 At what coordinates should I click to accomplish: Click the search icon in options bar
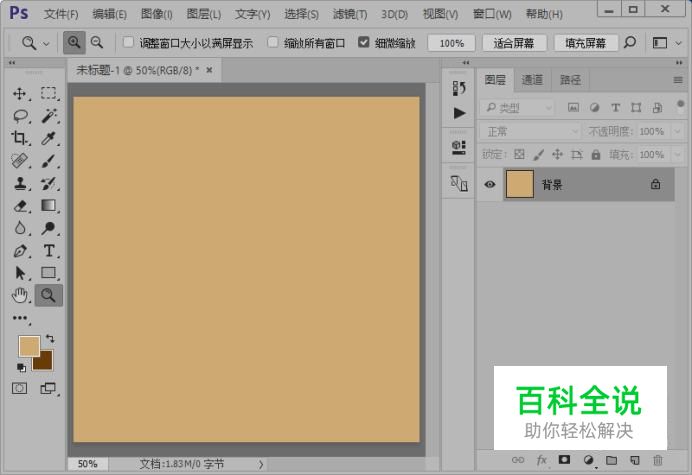pyautogui.click(x=630, y=43)
